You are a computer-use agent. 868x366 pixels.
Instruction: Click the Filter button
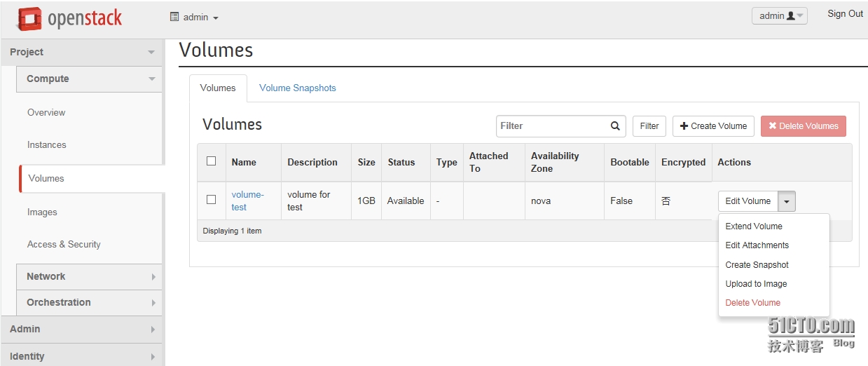(x=649, y=126)
